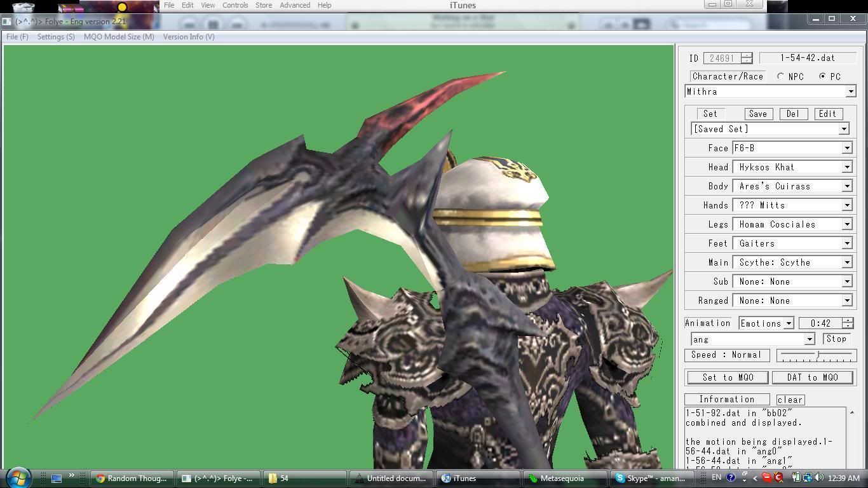
Task: Increase the animation frame 0:42 spinner
Action: 848,320
